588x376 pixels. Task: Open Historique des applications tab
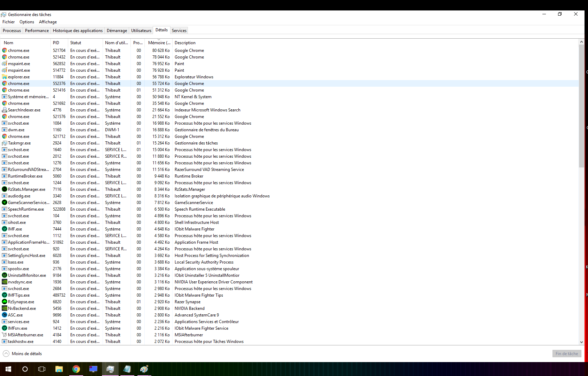78,31
